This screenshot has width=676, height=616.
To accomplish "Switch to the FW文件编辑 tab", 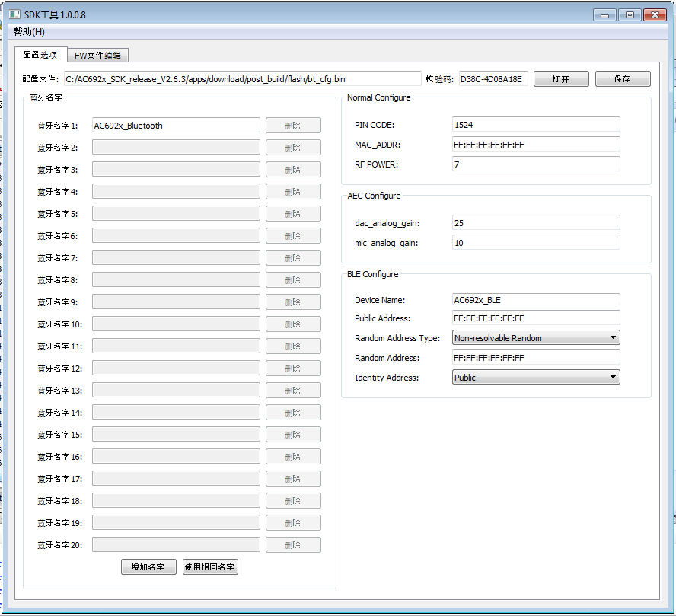I will pos(97,56).
